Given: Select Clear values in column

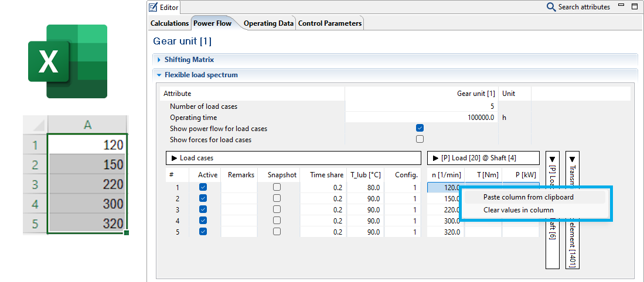Looking at the screenshot, I should point(518,210).
